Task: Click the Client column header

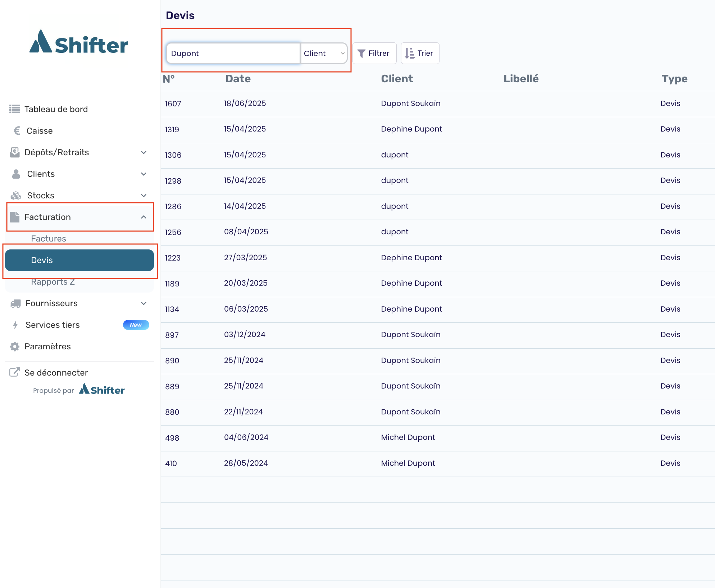Action: [397, 79]
